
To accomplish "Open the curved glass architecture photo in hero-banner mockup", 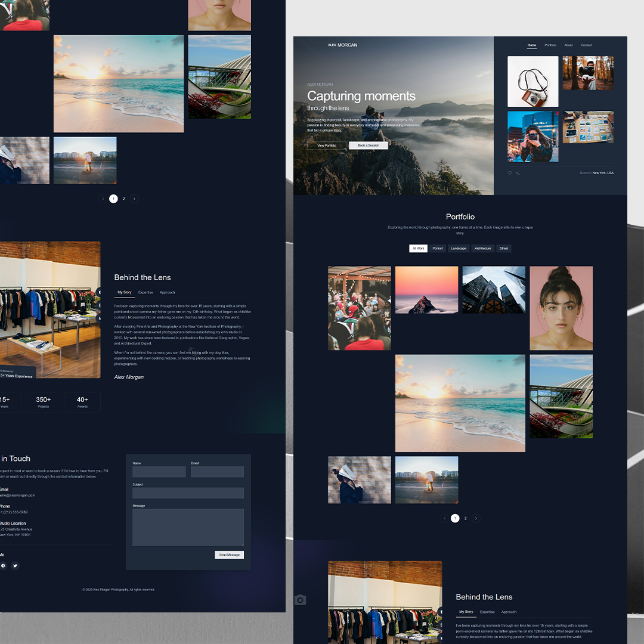I will pos(561,397).
